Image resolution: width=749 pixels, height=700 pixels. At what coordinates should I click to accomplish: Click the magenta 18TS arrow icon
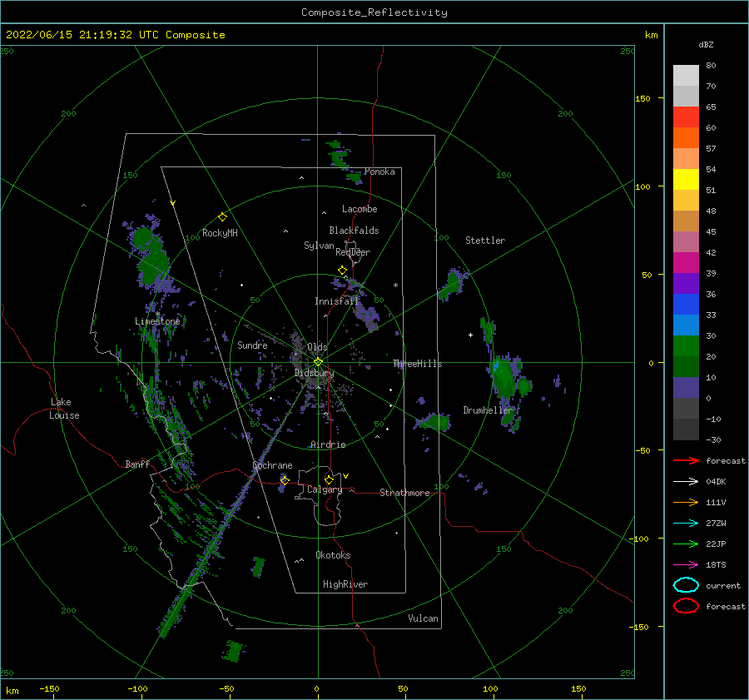tap(686, 565)
